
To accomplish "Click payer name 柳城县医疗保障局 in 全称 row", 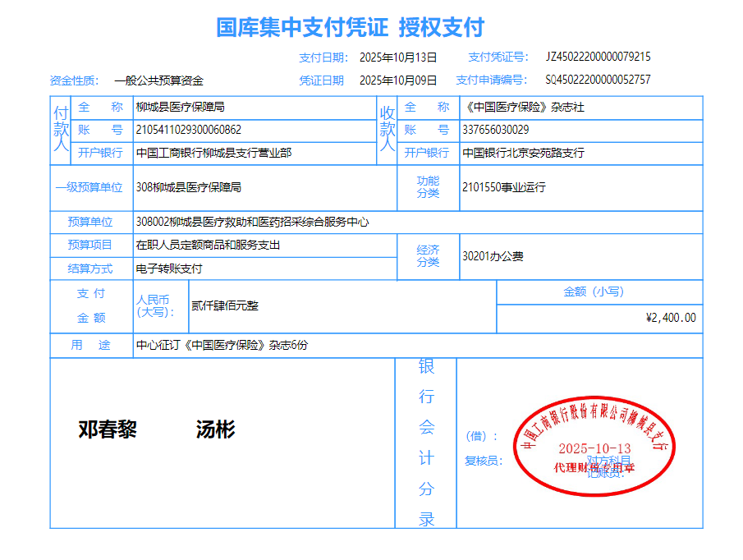I will [181, 108].
